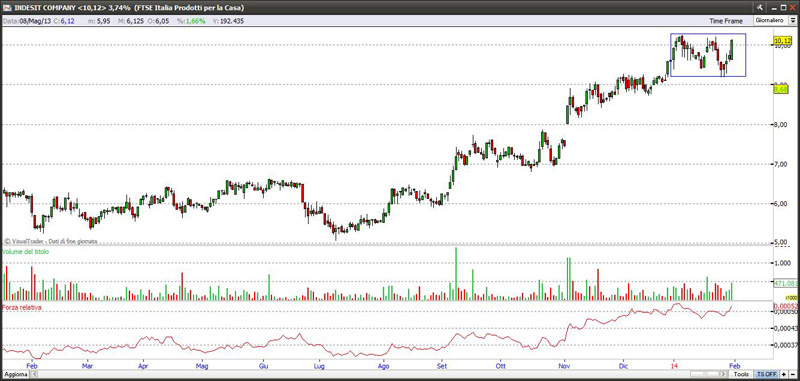Toggle the TS OFF button
800x381 pixels.
pyautogui.click(x=766, y=374)
